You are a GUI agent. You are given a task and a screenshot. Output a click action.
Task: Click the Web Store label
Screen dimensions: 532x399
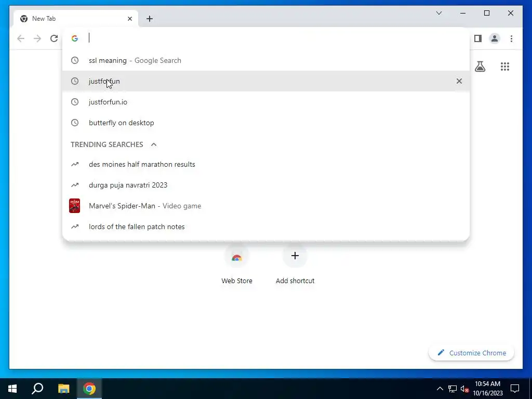coord(237,281)
